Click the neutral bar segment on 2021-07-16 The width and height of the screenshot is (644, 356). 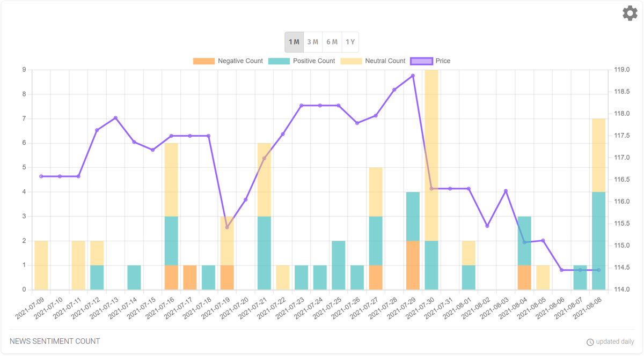click(x=171, y=180)
